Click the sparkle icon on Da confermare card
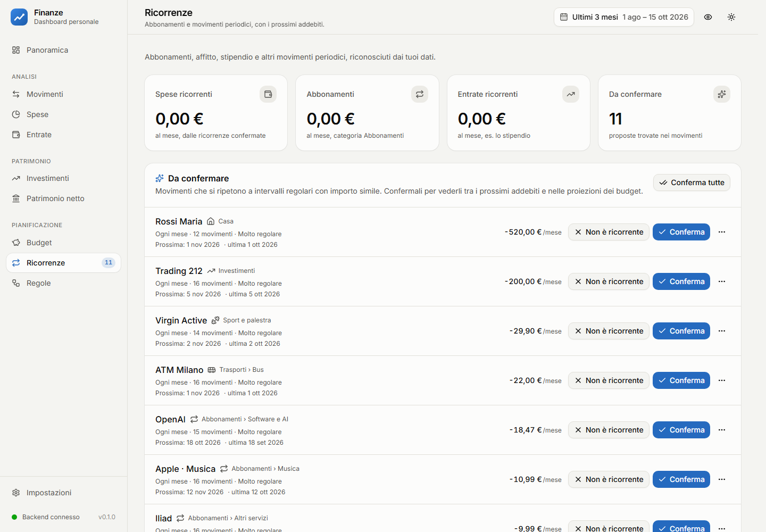Screen dimensions: 766x532 click(x=722, y=94)
